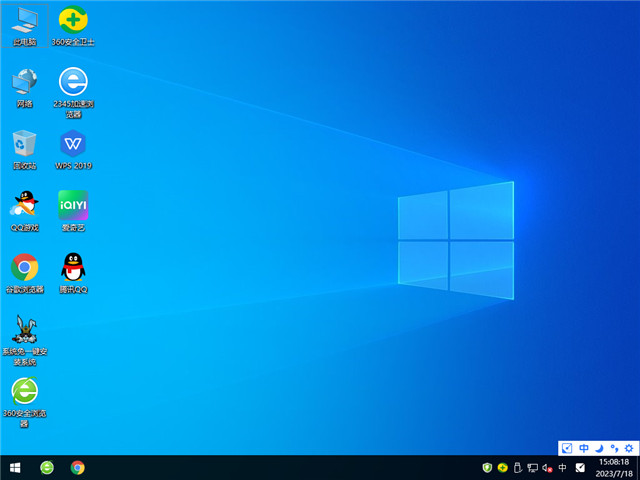This screenshot has width=640, height=480.
Task: Open 360 browser from the taskbar
Action: pyautogui.click(x=46, y=467)
